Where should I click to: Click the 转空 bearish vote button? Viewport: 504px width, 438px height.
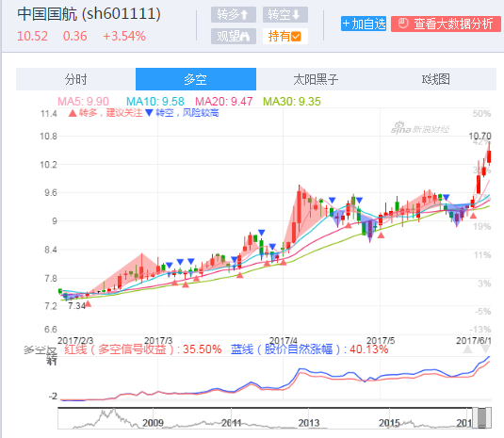coord(285,14)
